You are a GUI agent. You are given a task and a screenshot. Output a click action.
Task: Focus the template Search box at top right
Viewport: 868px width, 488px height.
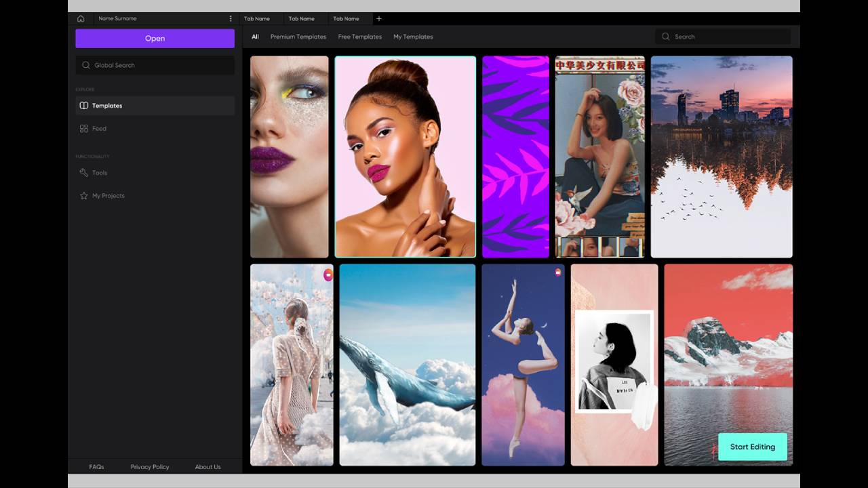(723, 37)
